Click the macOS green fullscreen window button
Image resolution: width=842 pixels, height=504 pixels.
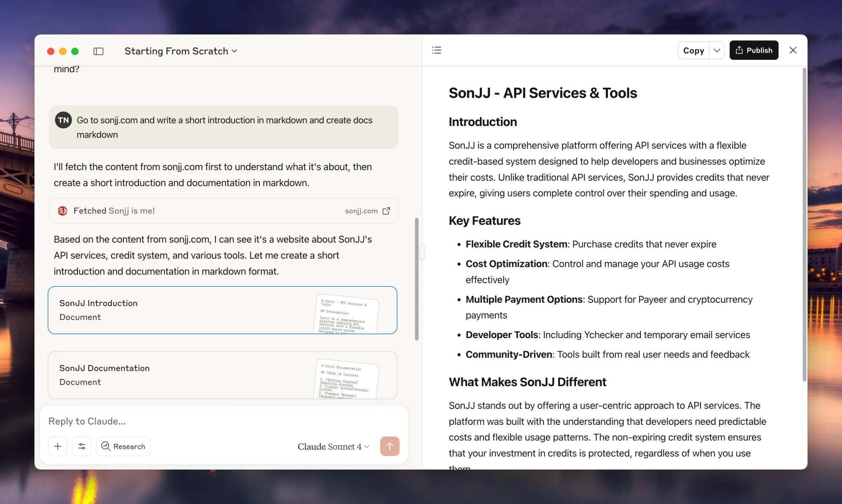75,51
